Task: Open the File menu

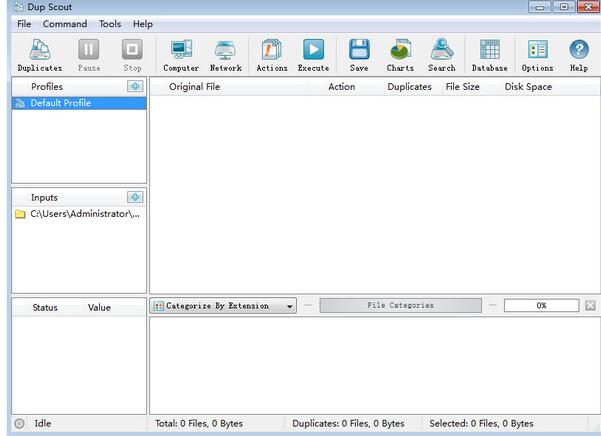Action: 24,24
